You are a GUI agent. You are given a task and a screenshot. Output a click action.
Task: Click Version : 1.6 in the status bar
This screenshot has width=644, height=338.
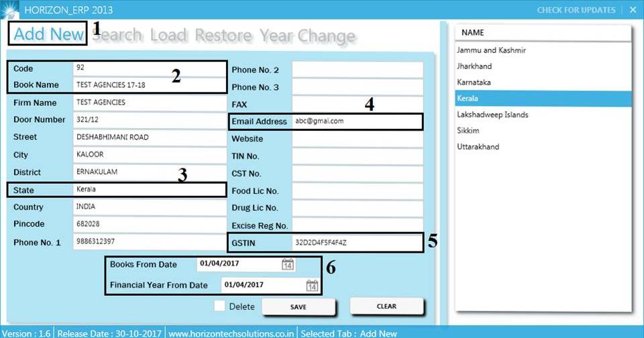point(26,333)
